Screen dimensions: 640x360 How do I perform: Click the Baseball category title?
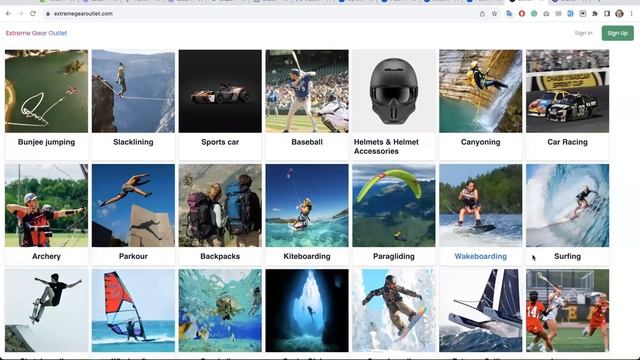click(307, 142)
